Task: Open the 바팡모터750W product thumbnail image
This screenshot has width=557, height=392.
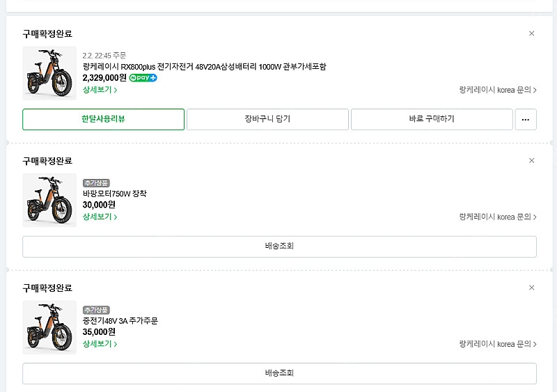Action: click(49, 200)
